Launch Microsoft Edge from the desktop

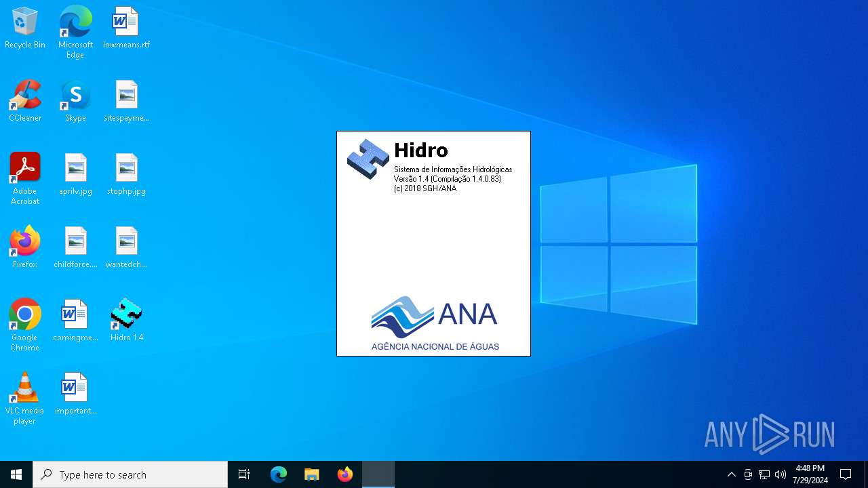click(x=75, y=32)
